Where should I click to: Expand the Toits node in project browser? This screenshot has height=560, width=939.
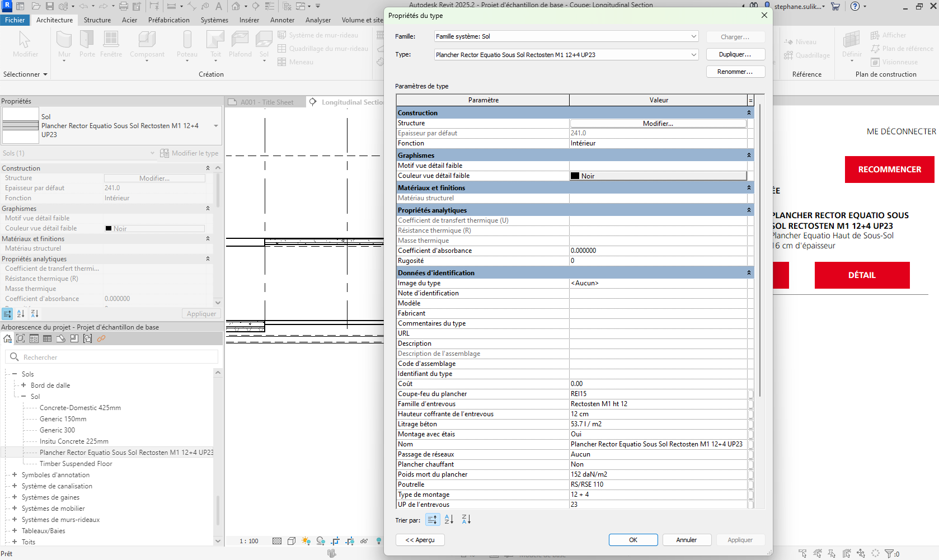point(15,542)
